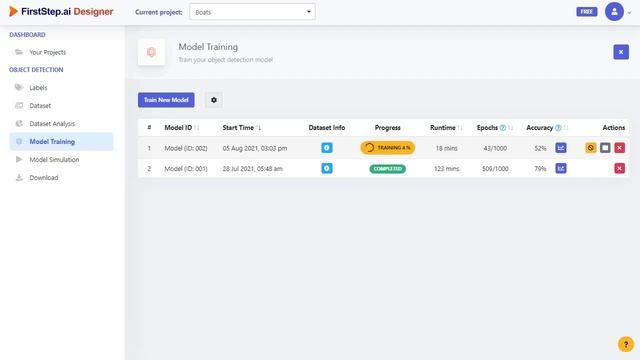
Task: Click the Dataset icon in sidebar
Action: (x=19, y=105)
